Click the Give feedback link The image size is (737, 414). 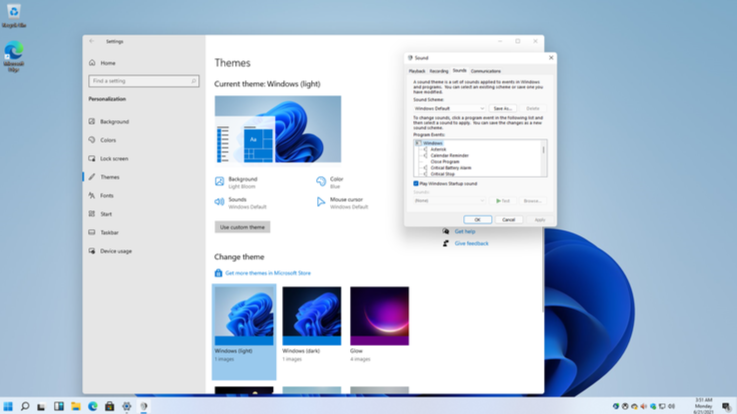(471, 243)
